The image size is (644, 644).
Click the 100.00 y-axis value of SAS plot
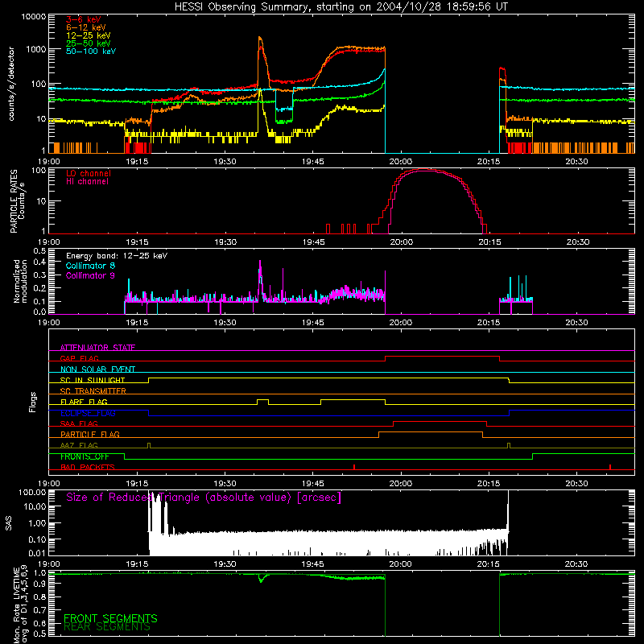(x=32, y=492)
